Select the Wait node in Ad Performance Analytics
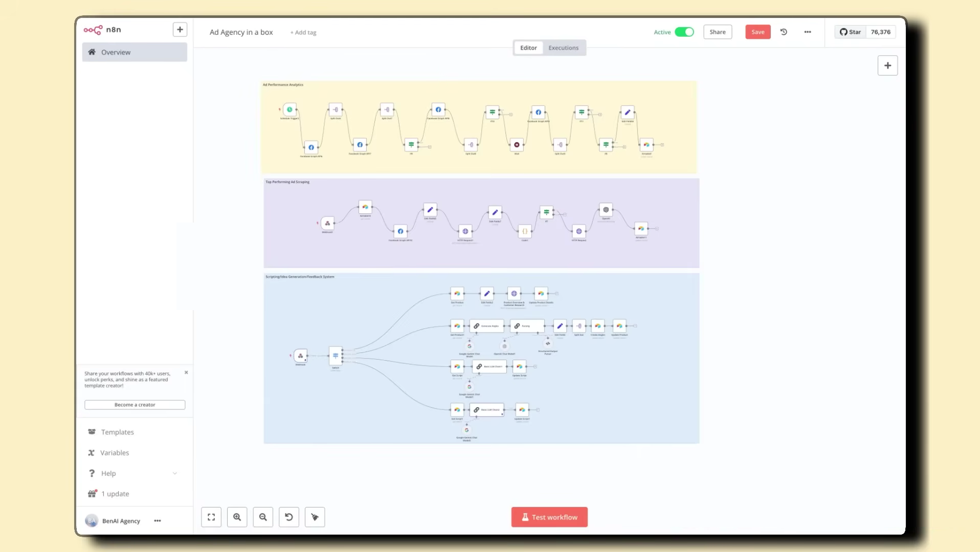The image size is (980, 552). click(517, 145)
